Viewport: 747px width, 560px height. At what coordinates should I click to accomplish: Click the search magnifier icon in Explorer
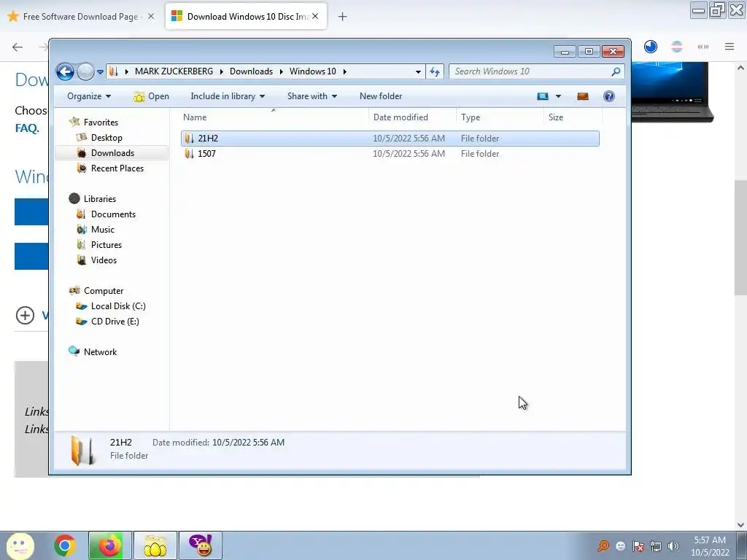[616, 71]
